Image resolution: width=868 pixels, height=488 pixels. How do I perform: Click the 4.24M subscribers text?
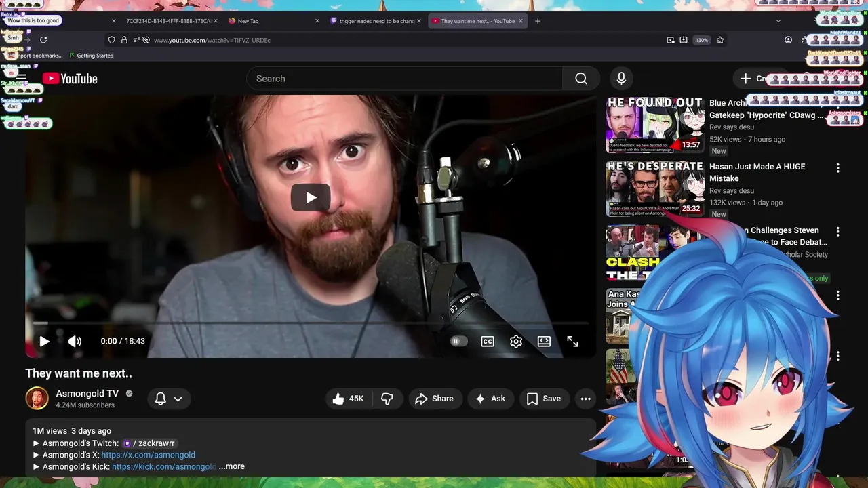pyautogui.click(x=85, y=405)
